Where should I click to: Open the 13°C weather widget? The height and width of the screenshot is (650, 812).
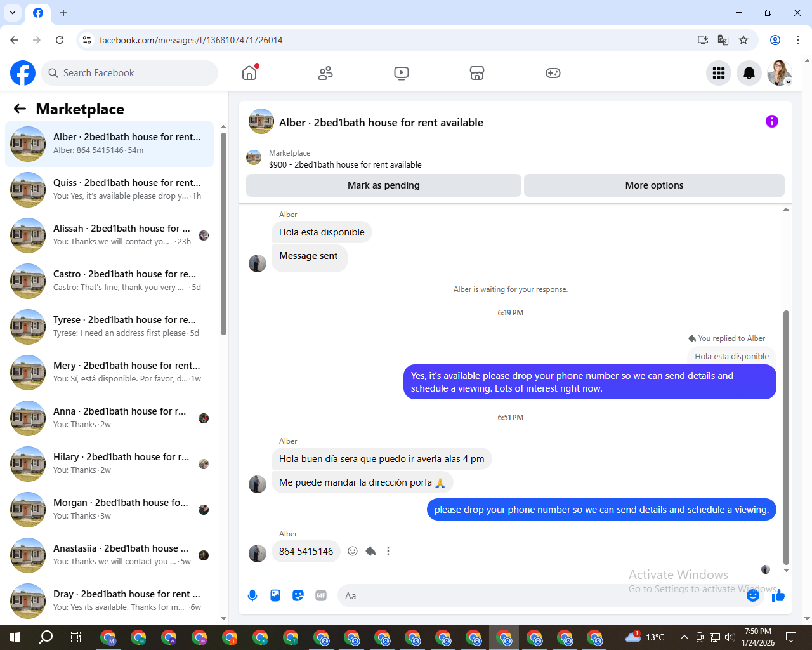point(645,637)
